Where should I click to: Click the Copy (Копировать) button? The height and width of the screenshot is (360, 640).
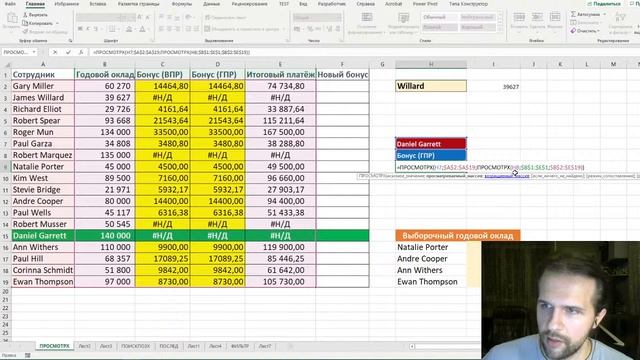point(37,23)
